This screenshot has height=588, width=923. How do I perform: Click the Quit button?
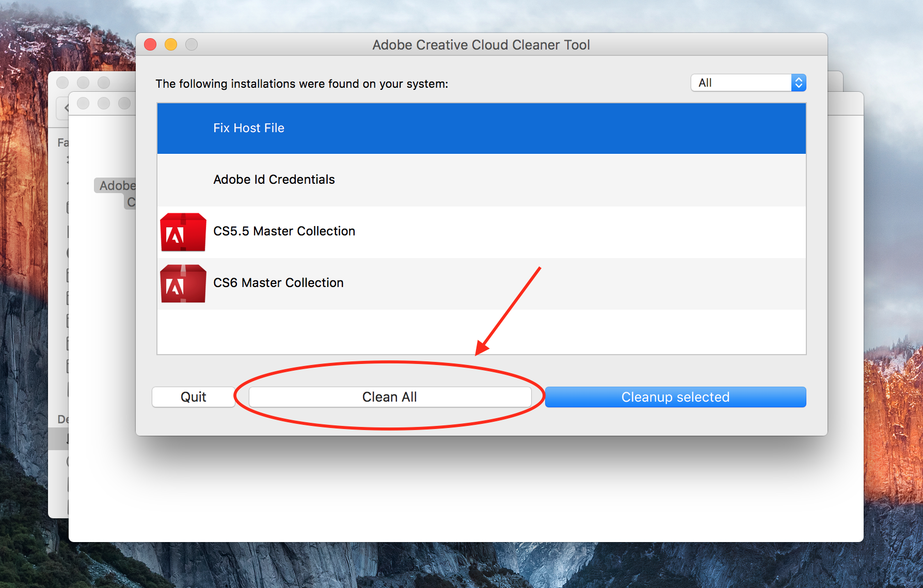194,397
